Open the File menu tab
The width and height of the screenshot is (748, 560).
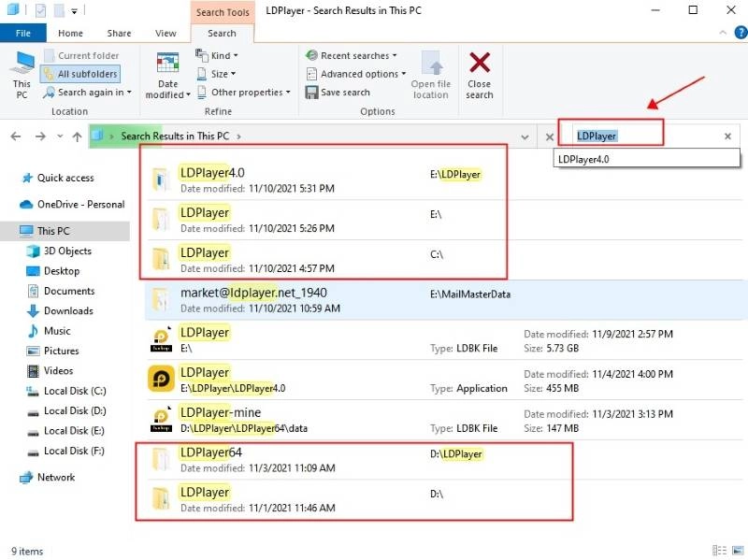point(23,34)
